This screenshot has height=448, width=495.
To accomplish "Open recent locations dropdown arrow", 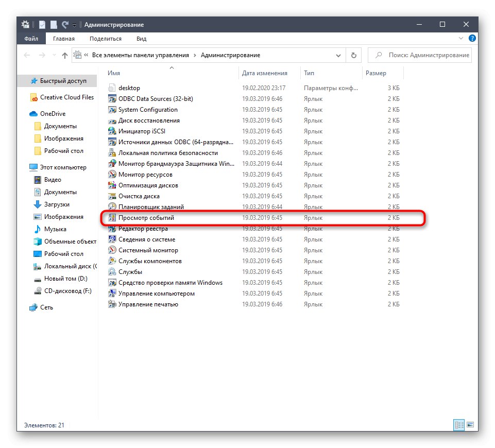I will coord(54,55).
